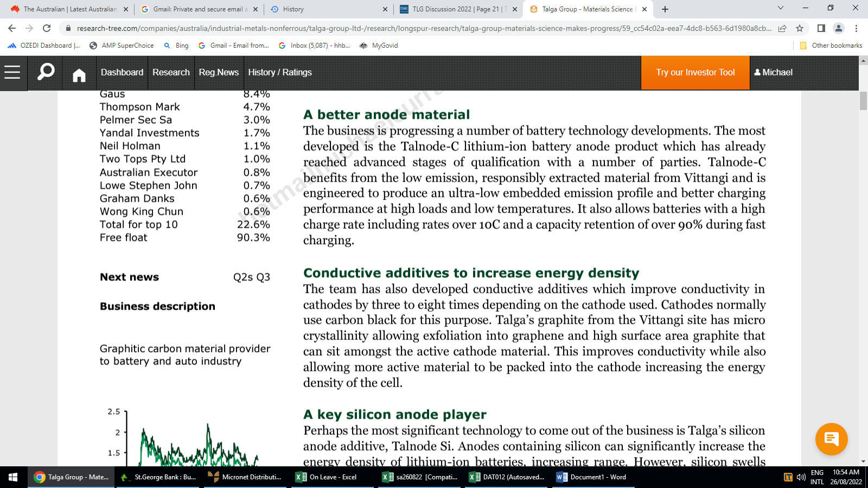This screenshot has width=868, height=488.
Task: Click the address bar URL
Action: 423,28
